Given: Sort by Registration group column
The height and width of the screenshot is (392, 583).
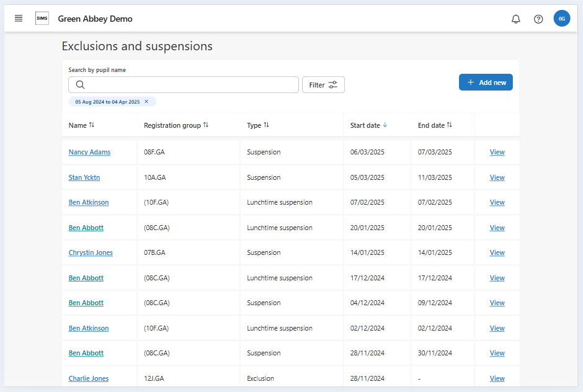Looking at the screenshot, I should (176, 125).
